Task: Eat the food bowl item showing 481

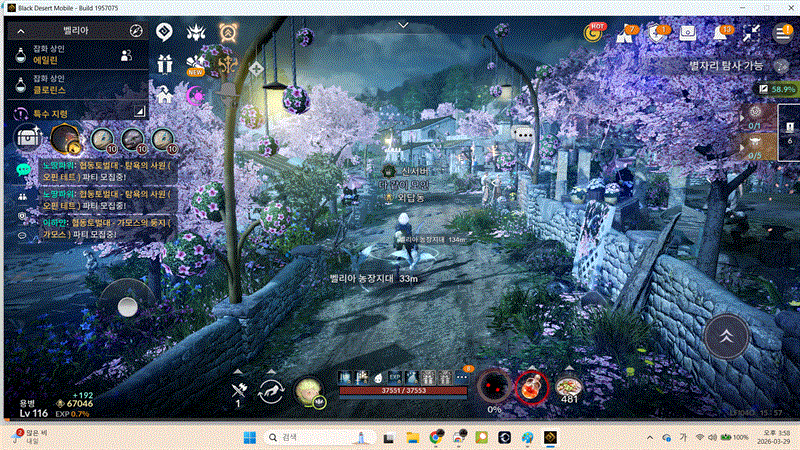Action: click(x=569, y=385)
